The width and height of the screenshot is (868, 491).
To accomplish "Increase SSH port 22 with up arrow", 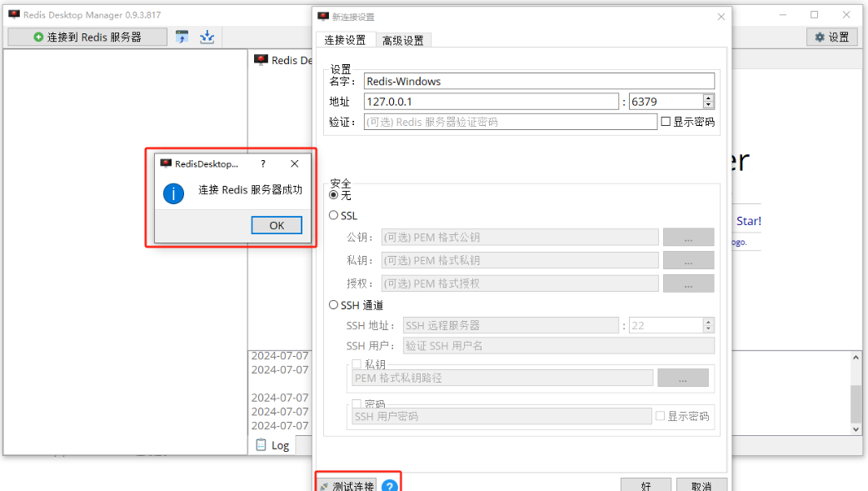I will click(x=709, y=322).
